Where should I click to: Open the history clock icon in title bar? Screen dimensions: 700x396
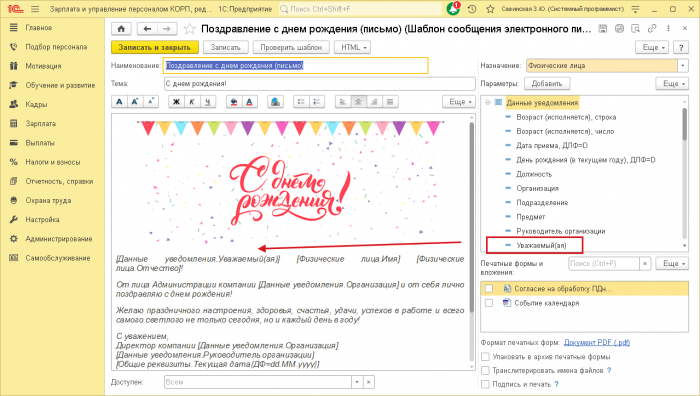coord(472,9)
